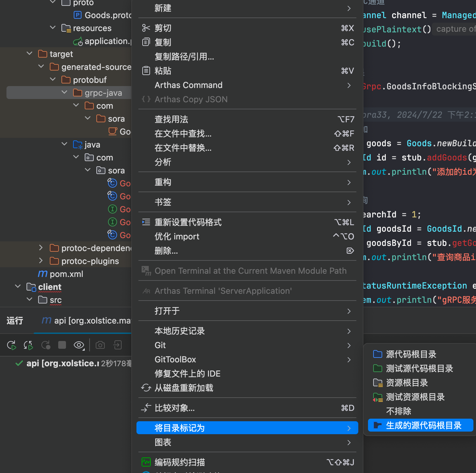Click the Goods.proto file icon
Screen dimensions: 476x473
pos(78,15)
